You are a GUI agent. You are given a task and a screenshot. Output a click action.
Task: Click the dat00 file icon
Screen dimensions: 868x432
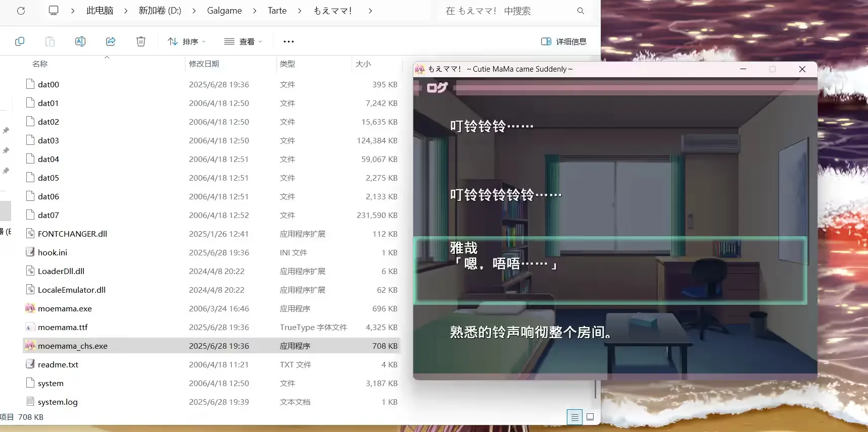tap(30, 84)
